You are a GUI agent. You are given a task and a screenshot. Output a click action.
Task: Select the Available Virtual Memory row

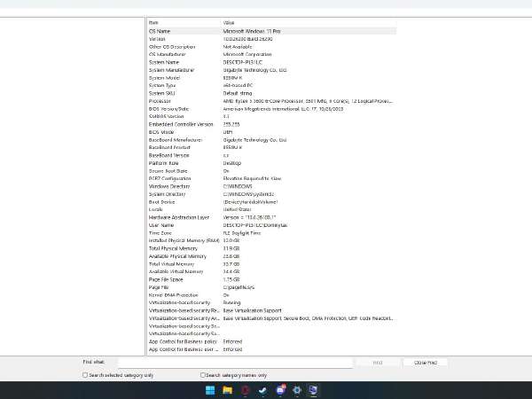pyautogui.click(x=272, y=272)
